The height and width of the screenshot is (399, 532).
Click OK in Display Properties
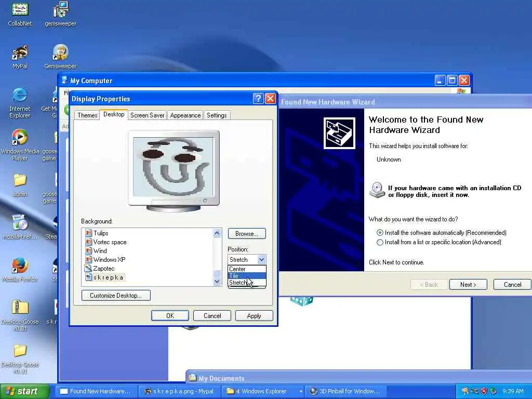coord(170,316)
